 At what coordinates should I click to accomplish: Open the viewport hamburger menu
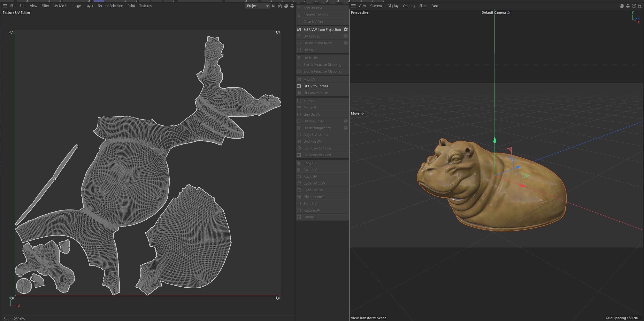tap(353, 6)
